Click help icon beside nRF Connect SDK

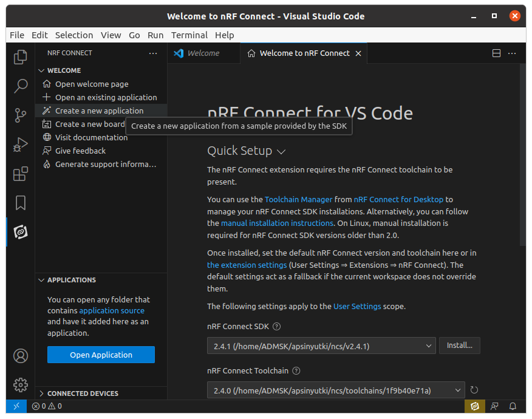[277, 326]
